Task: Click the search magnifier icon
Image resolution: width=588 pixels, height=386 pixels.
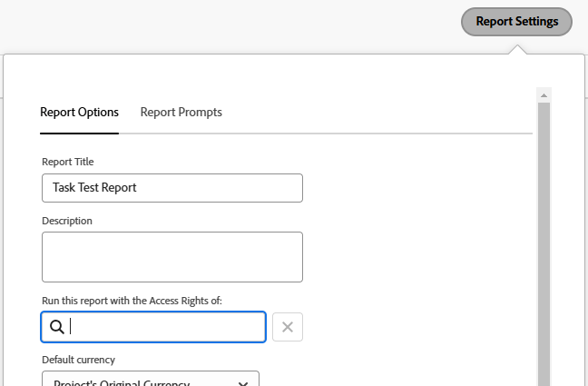Action: [56, 327]
